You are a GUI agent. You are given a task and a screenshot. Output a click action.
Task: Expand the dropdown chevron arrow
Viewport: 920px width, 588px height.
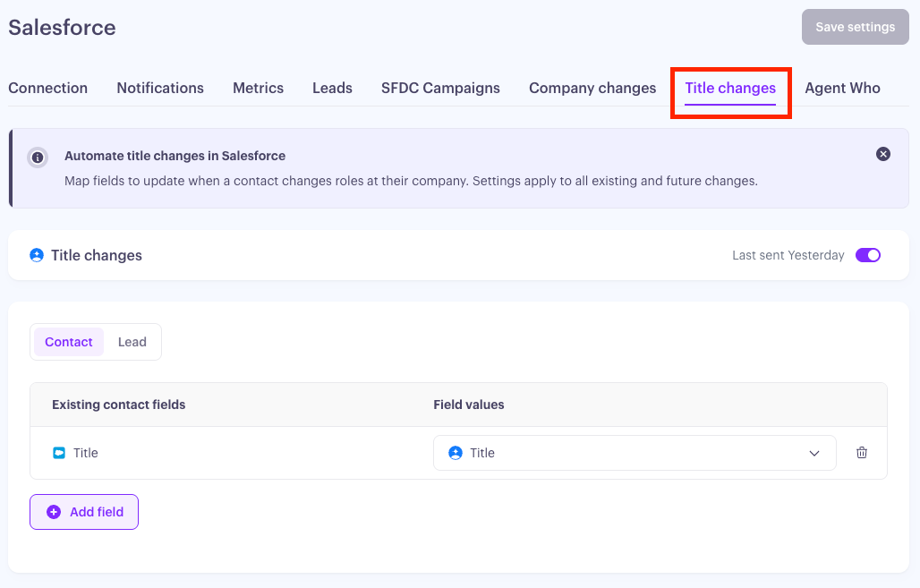tap(814, 453)
